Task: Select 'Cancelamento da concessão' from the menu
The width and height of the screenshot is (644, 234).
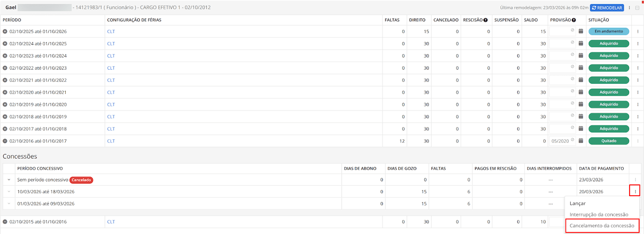Action: (602, 226)
